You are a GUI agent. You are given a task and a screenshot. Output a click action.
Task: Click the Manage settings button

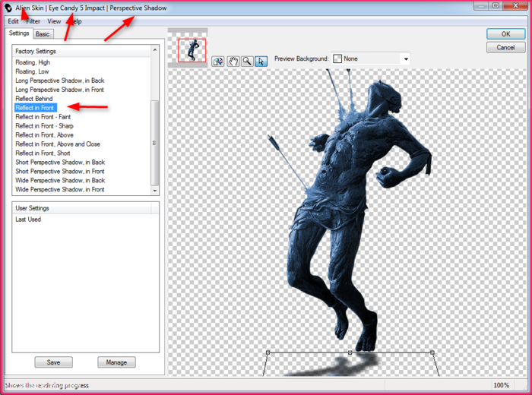click(116, 362)
